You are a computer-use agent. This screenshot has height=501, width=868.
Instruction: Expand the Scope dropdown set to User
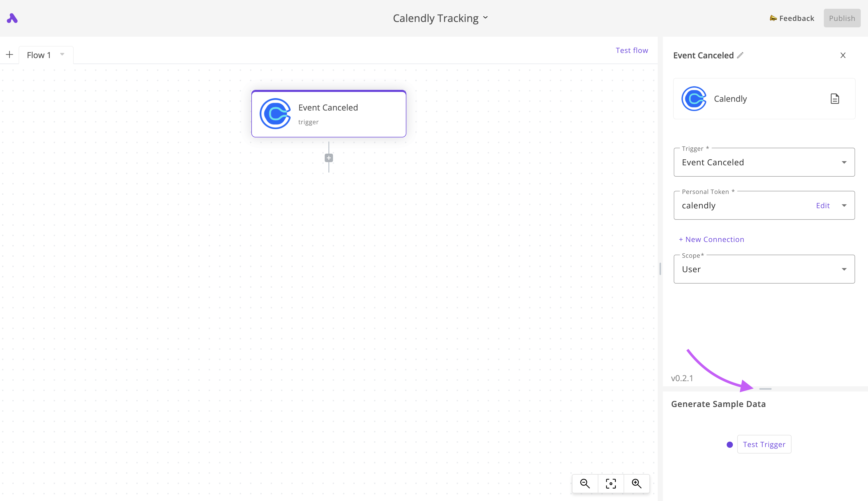[844, 269]
